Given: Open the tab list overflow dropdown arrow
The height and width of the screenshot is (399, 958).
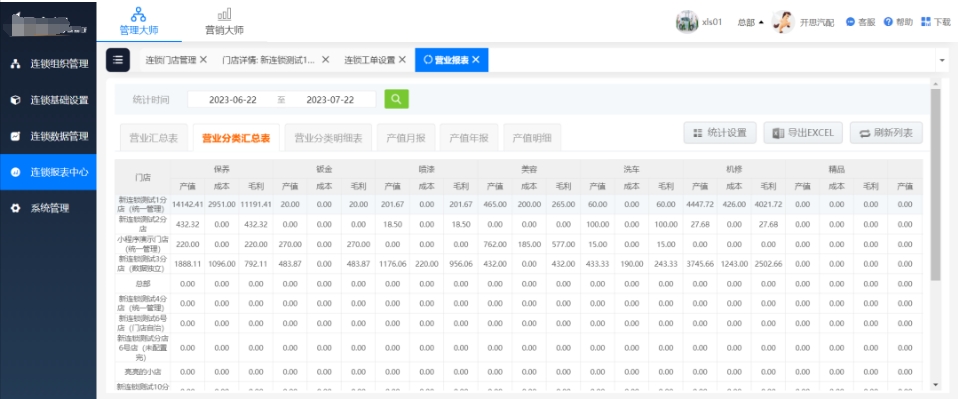Looking at the screenshot, I should (942, 60).
